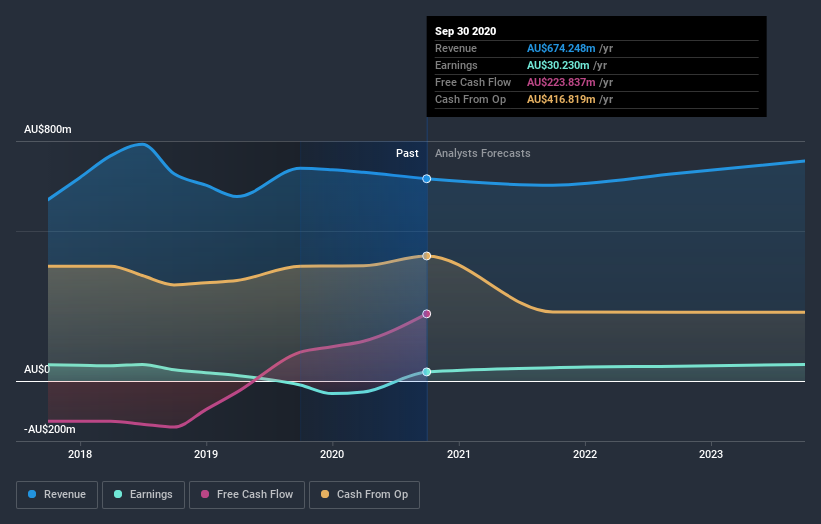The width and height of the screenshot is (821, 524).
Task: Click the Revenue row label in tooltip
Action: (x=456, y=49)
